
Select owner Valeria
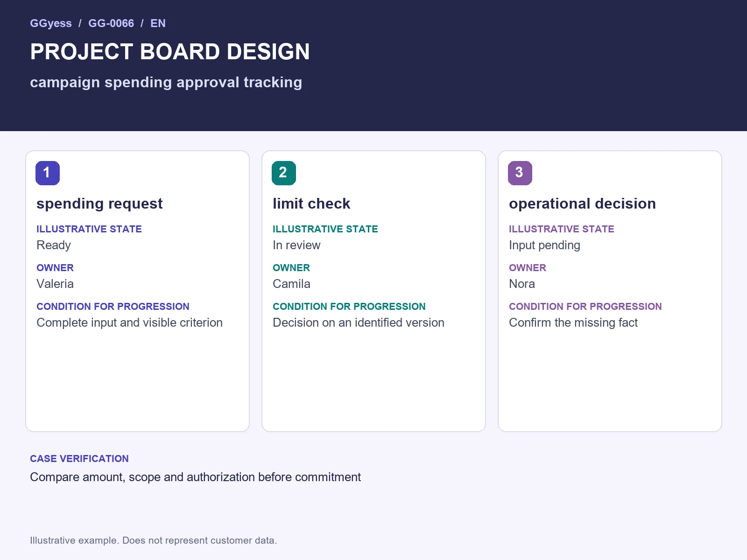click(x=55, y=284)
